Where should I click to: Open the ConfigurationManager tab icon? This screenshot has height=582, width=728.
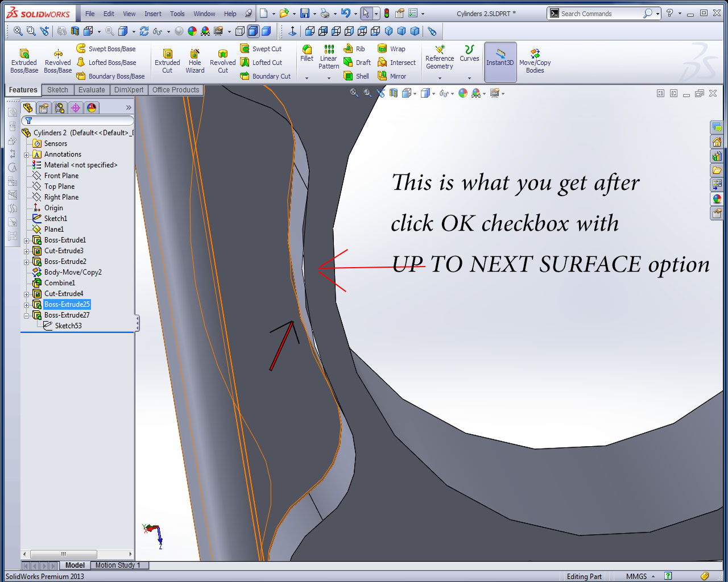pos(60,107)
